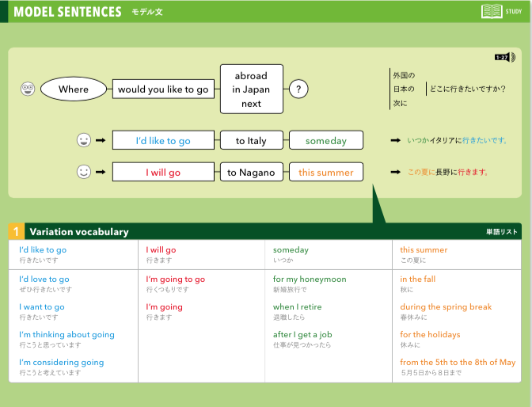Click 'I'm considering going' entry
Viewport: 532px width, 407px height.
pyautogui.click(x=62, y=363)
